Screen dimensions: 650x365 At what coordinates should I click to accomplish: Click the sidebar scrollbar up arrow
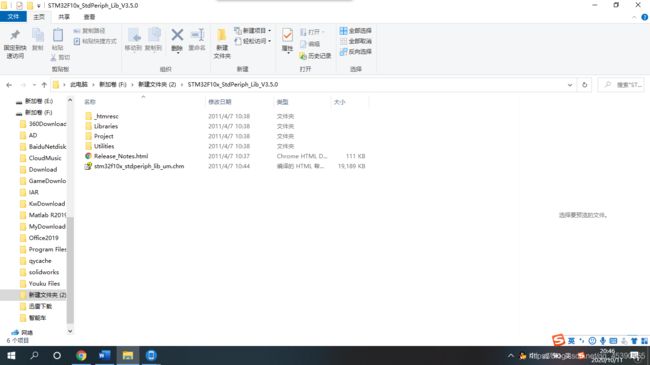pyautogui.click(x=70, y=100)
